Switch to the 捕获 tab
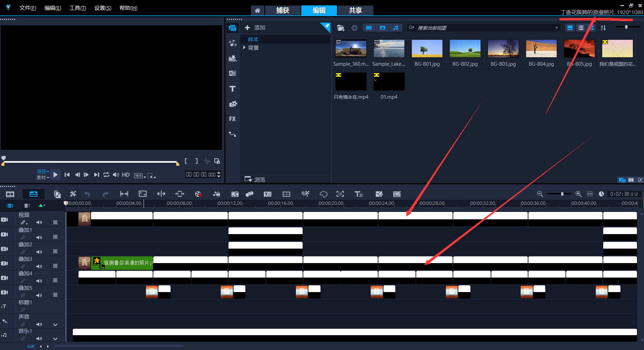 283,10
